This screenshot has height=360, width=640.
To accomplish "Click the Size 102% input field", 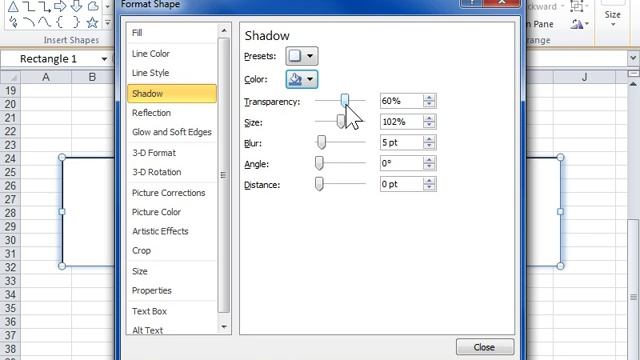I will (401, 122).
